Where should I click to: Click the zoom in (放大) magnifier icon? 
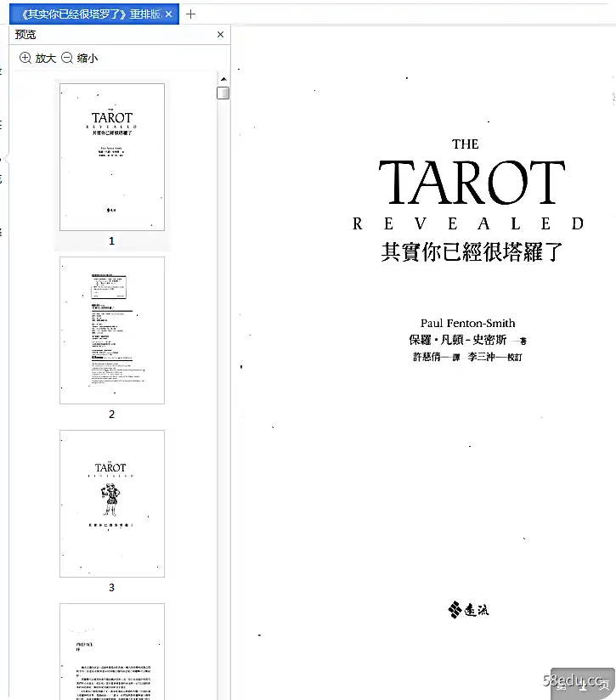pyautogui.click(x=25, y=58)
